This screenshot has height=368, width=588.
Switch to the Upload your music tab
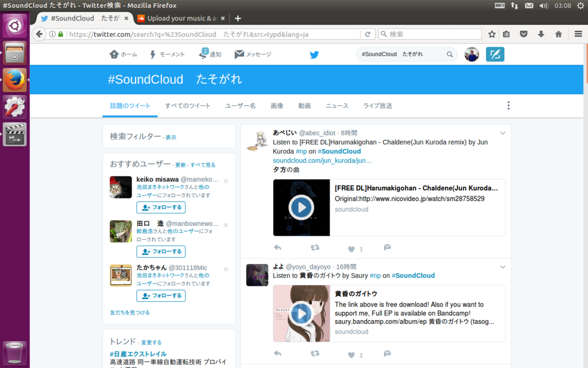181,18
